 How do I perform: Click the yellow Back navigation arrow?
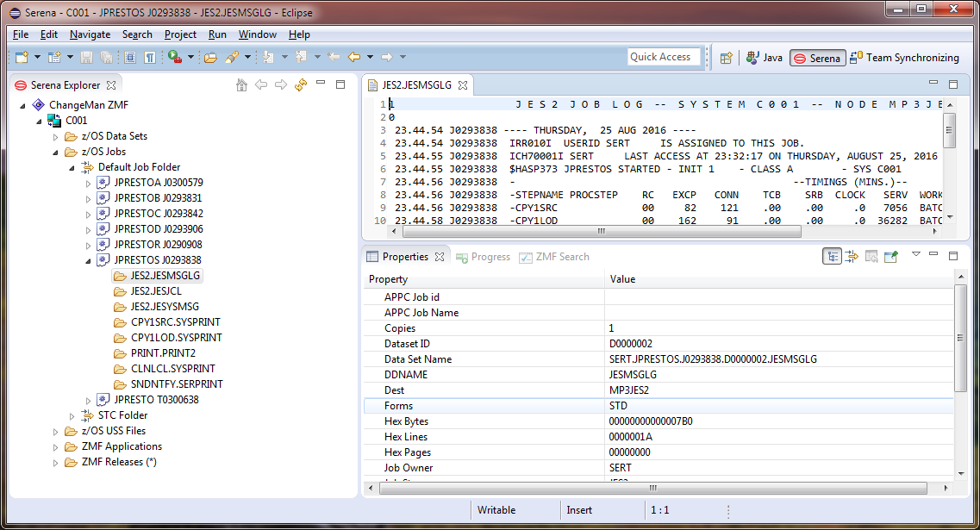pos(354,58)
